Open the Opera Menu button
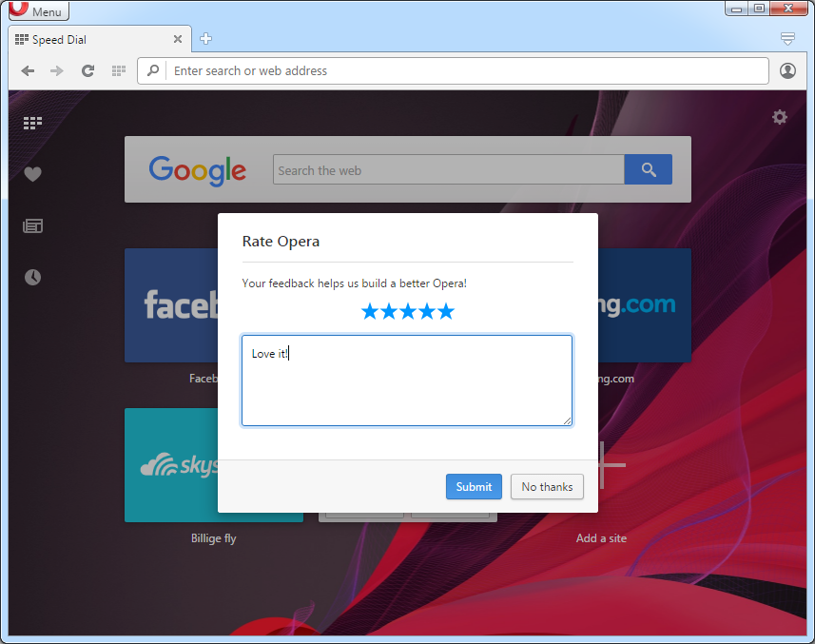This screenshot has height=644, width=815. (x=36, y=11)
